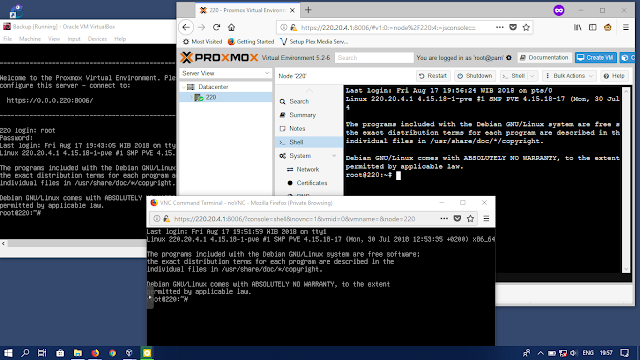Reload the Proxmox page in Firefox

coord(216,27)
